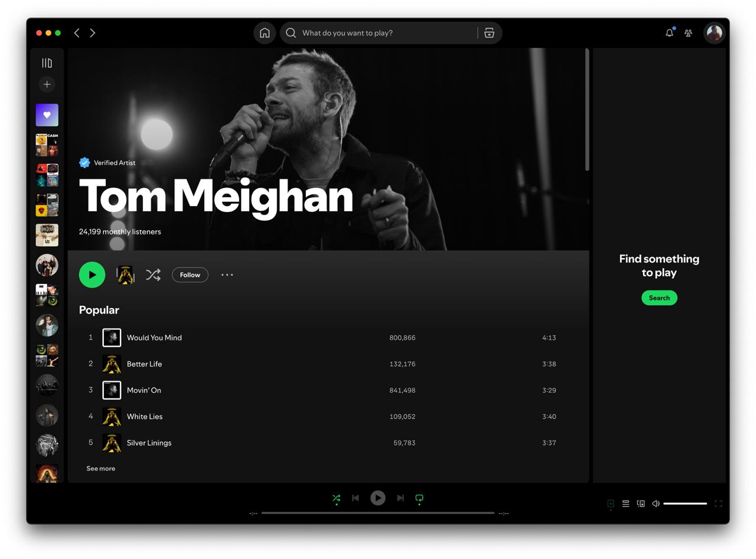Toggle repeat in the bottom player
The height and width of the screenshot is (559, 756).
coord(419,498)
